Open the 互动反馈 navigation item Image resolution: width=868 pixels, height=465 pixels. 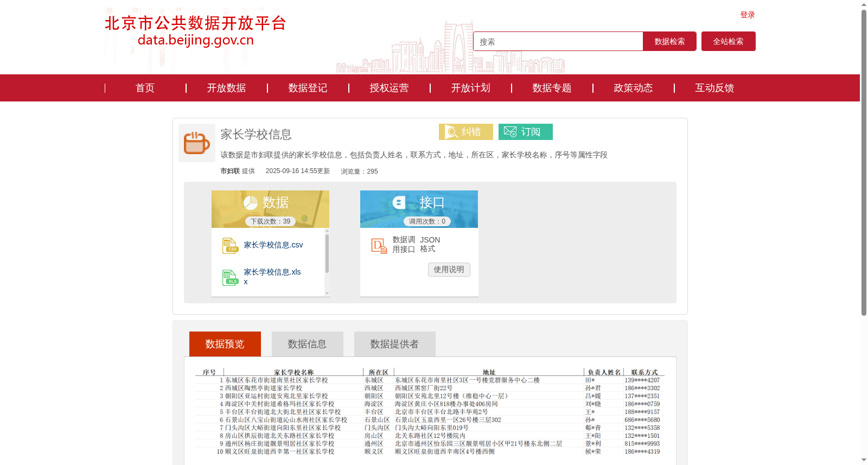[714, 88]
